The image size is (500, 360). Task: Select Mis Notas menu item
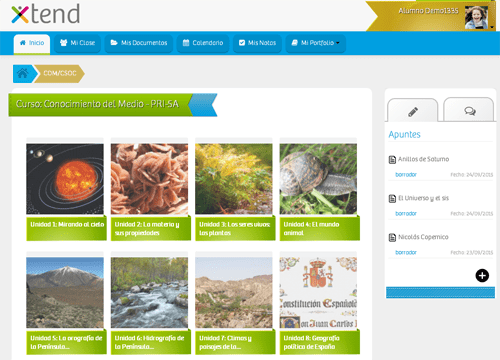257,43
